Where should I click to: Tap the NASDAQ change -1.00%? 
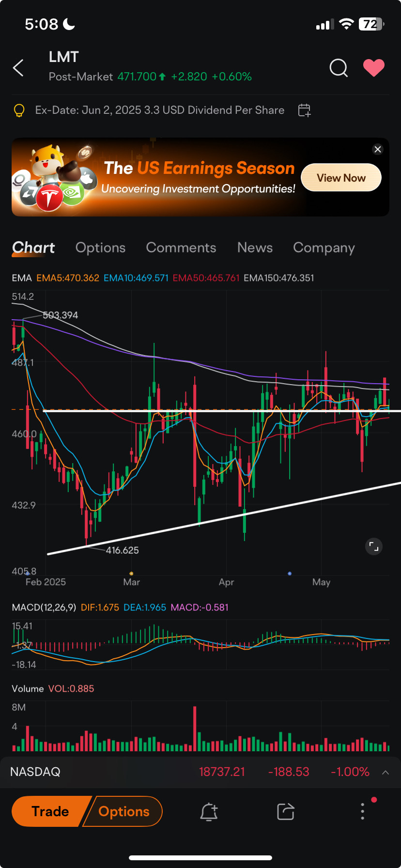click(x=350, y=772)
